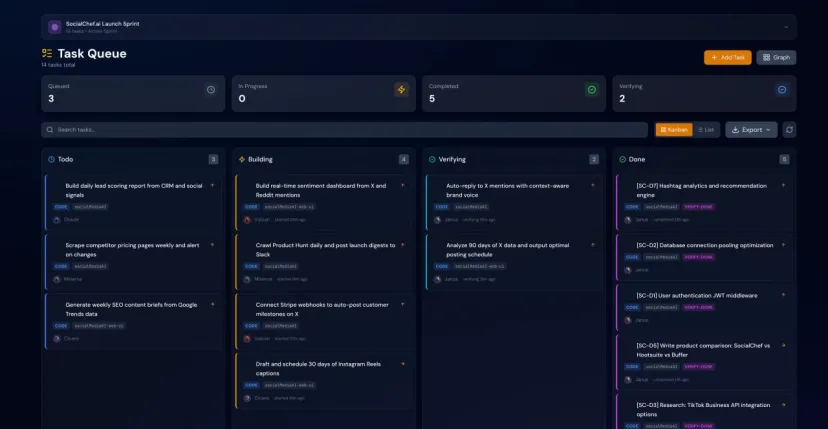Open the Graph view button
The height and width of the screenshot is (429, 828).
point(776,58)
